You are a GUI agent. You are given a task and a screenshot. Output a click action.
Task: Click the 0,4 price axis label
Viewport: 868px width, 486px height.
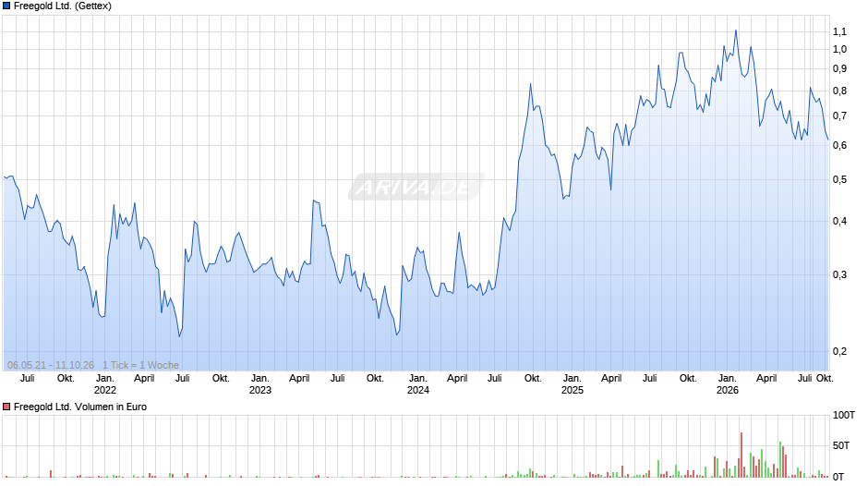pyautogui.click(x=839, y=221)
